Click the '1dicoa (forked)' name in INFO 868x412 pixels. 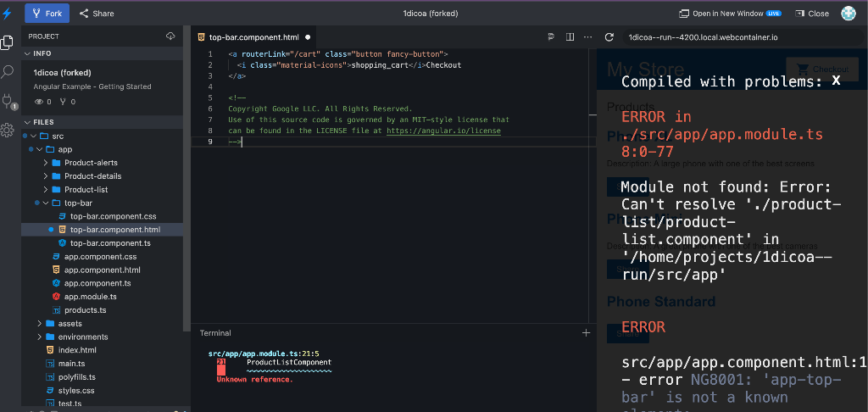63,73
